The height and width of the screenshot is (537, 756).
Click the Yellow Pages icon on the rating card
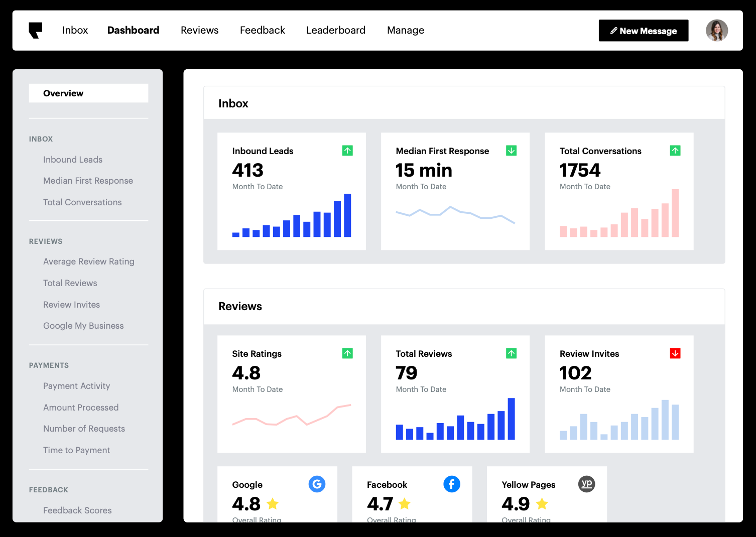586,484
